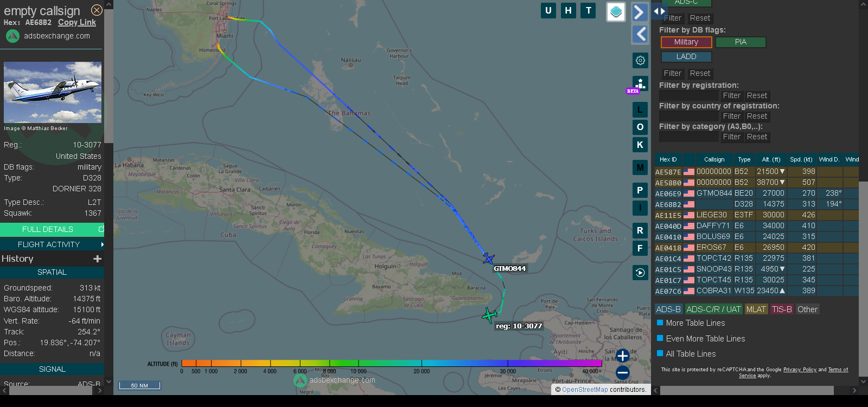Click the M map button
This screenshot has width=868, height=407.
point(640,167)
